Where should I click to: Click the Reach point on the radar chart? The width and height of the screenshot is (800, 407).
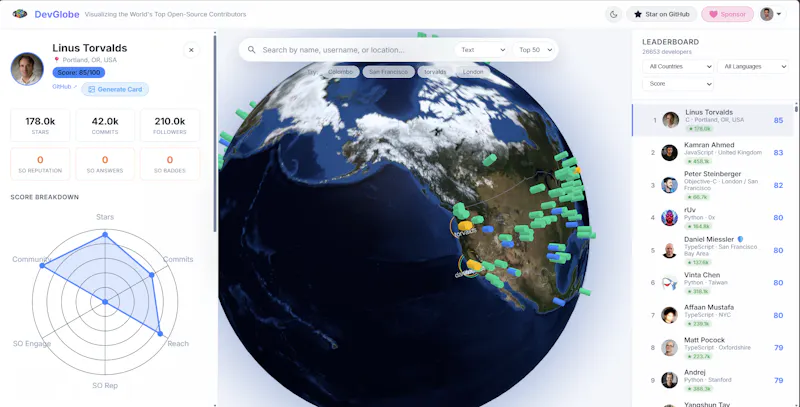[x=160, y=334]
